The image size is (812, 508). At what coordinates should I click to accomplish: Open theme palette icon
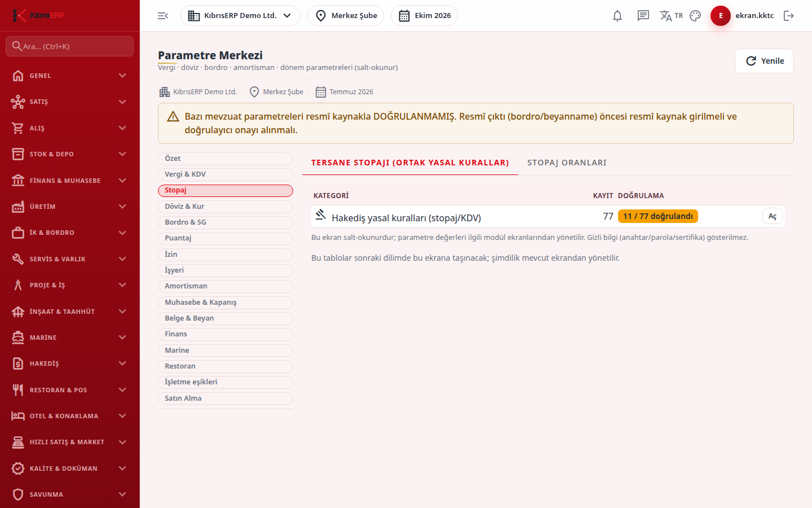pos(695,16)
